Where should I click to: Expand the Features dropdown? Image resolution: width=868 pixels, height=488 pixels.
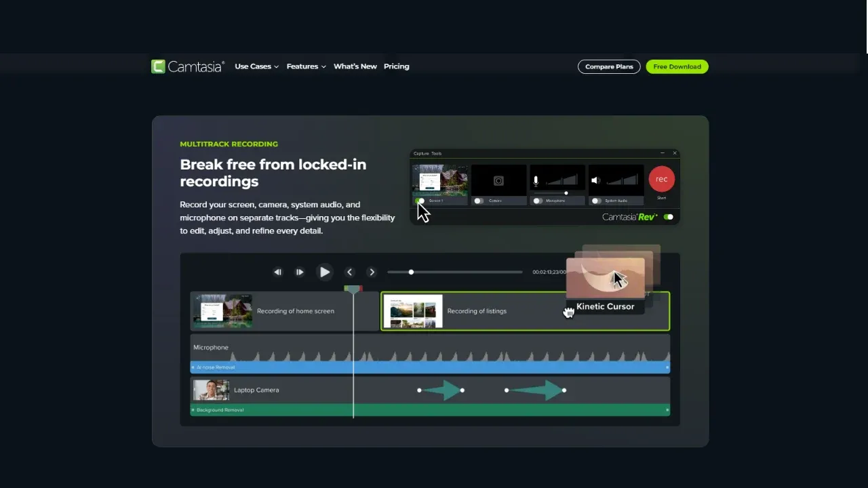tap(306, 66)
